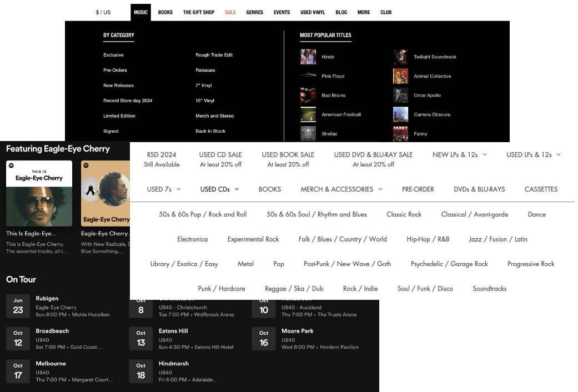
Task: Open the Back In Stock link
Action: [x=210, y=131]
